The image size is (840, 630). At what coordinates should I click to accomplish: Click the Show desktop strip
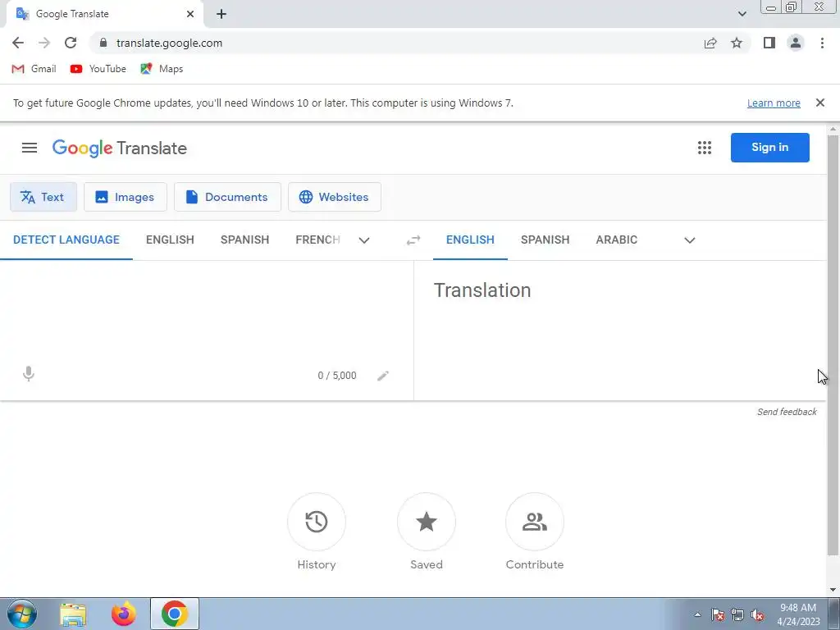pos(834,614)
